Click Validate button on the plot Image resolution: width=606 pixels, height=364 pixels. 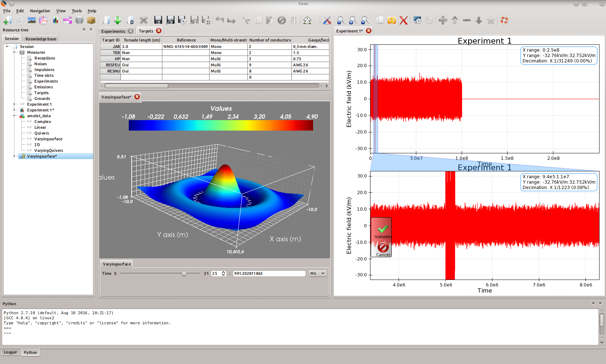pos(383,231)
